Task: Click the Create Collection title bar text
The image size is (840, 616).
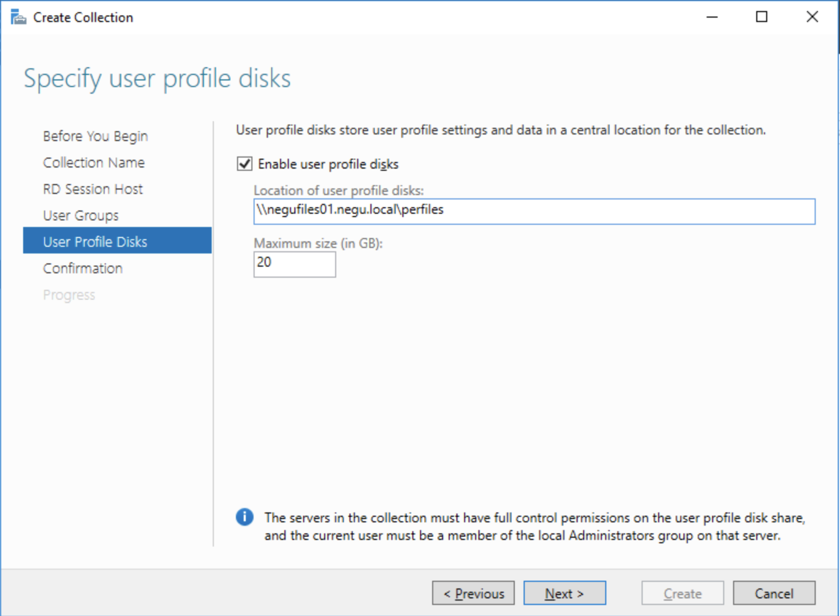Action: pos(83,18)
